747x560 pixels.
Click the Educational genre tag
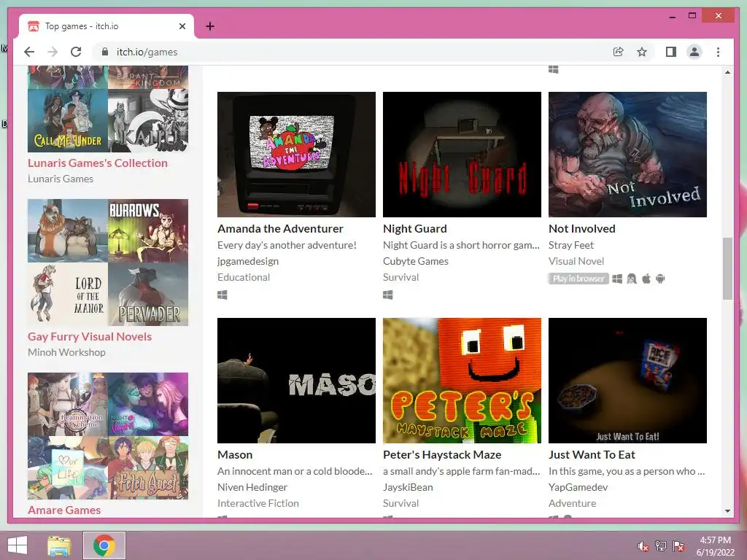[x=244, y=277]
